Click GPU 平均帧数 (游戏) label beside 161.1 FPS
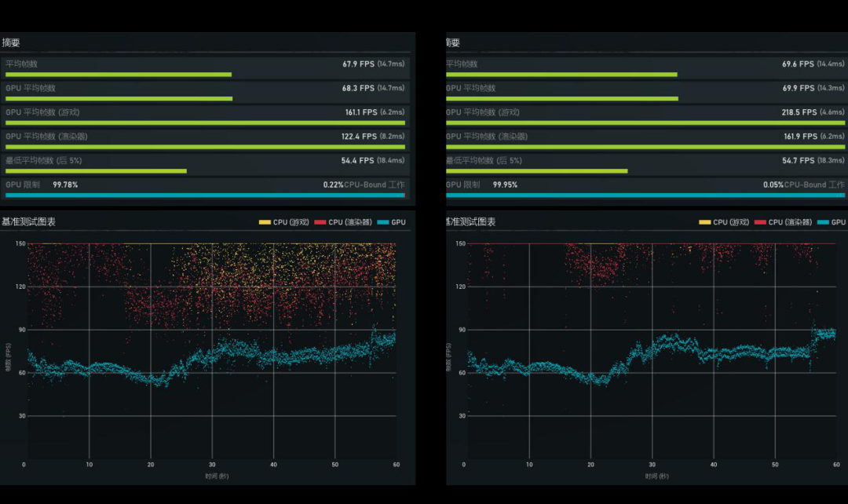This screenshot has height=504, width=848. point(42,112)
